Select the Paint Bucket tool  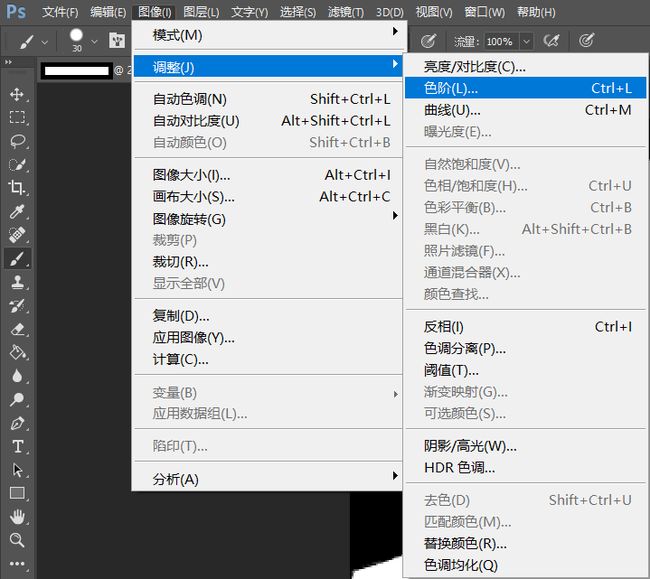(18, 353)
